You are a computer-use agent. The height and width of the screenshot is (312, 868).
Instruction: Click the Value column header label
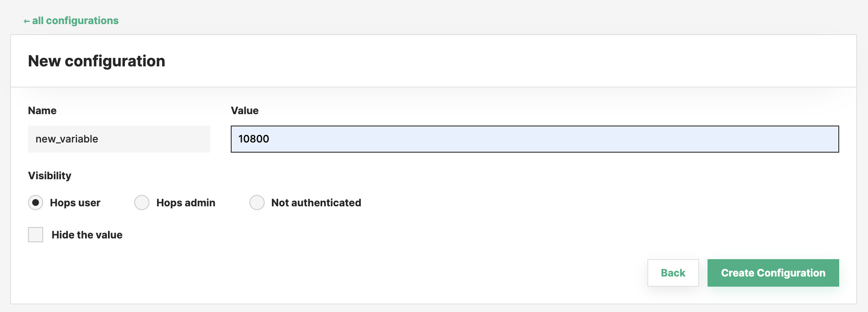coord(244,110)
